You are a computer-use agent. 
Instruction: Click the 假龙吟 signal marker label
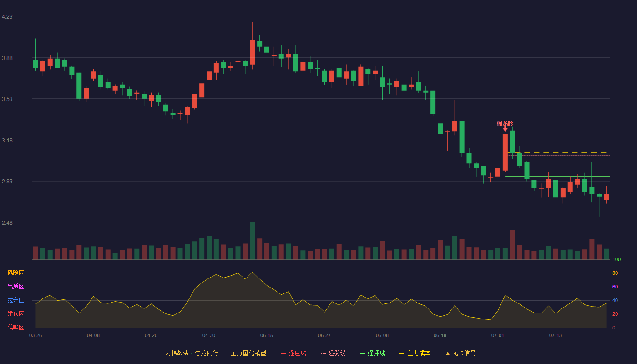click(505, 123)
